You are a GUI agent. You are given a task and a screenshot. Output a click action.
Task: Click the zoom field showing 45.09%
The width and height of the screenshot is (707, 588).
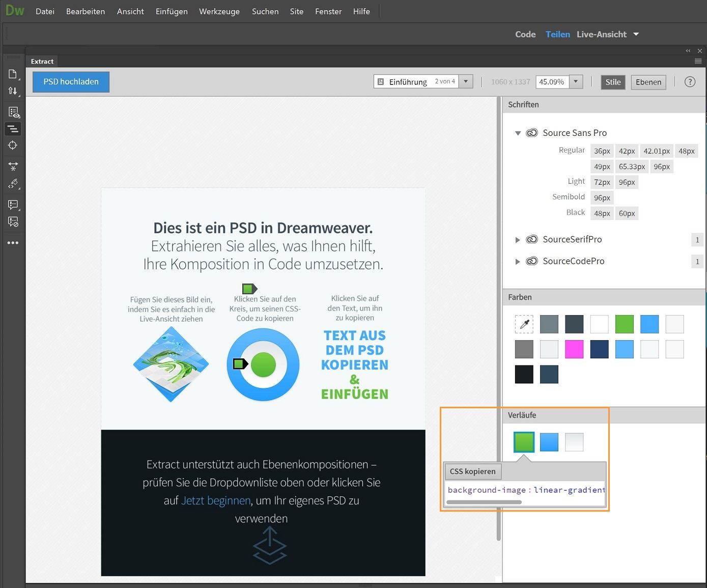click(x=552, y=81)
